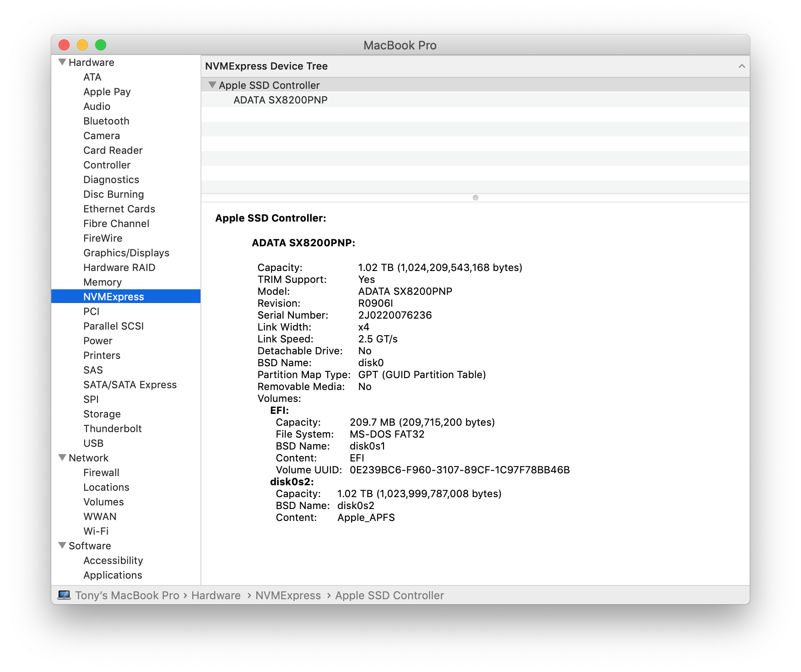Click the Apple_APFS content value
Viewport: 801px width, 672px height.
366,517
